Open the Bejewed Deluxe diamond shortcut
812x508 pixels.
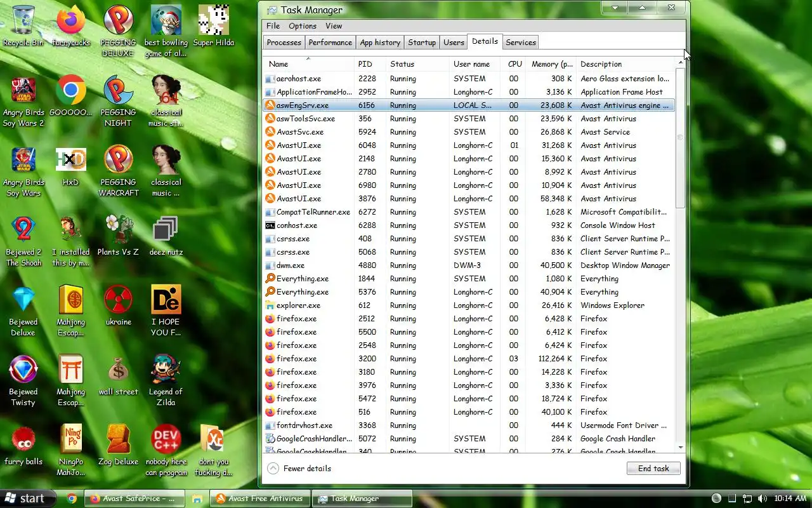[x=23, y=311]
